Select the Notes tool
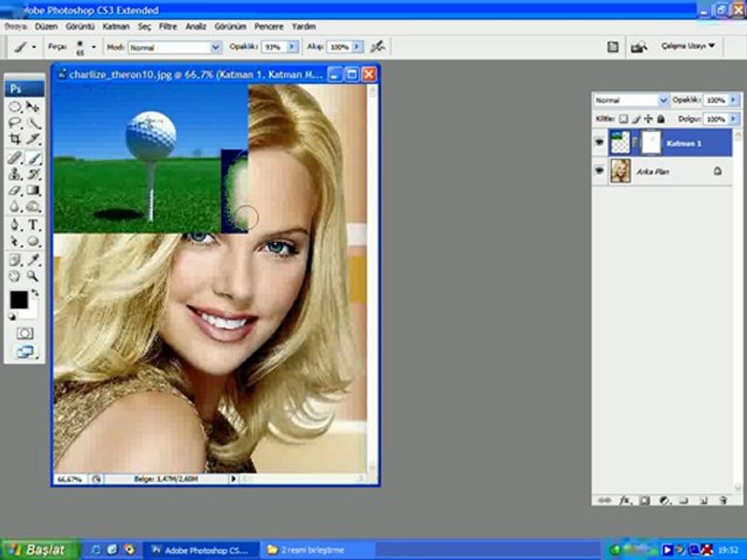Image resolution: width=747 pixels, height=560 pixels. (15, 260)
